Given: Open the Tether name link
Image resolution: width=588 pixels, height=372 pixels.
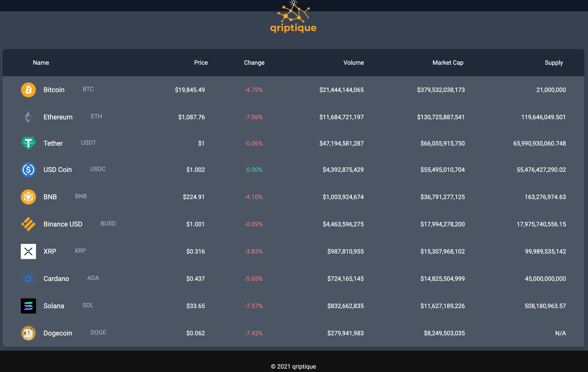Looking at the screenshot, I should point(53,143).
